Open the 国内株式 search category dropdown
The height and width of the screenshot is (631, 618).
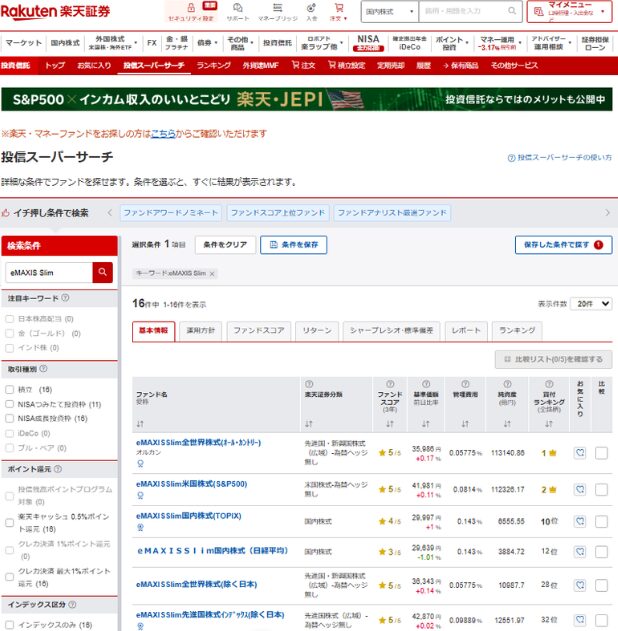click(x=390, y=11)
